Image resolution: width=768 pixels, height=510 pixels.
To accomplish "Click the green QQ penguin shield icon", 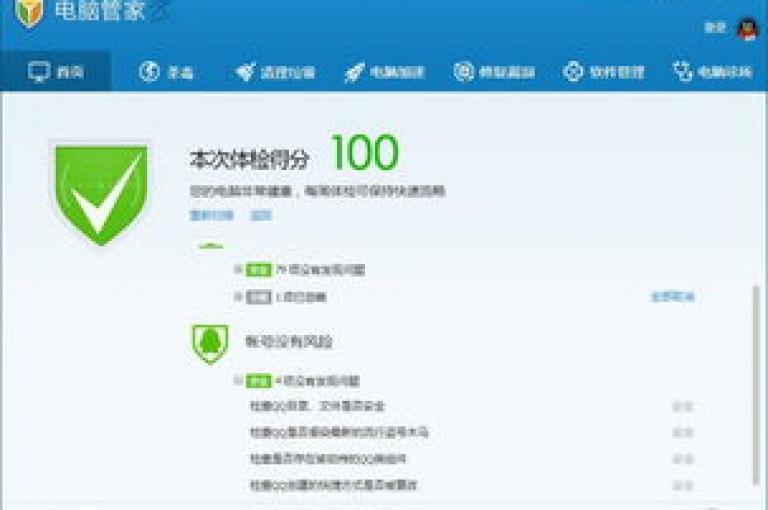I will [x=210, y=344].
